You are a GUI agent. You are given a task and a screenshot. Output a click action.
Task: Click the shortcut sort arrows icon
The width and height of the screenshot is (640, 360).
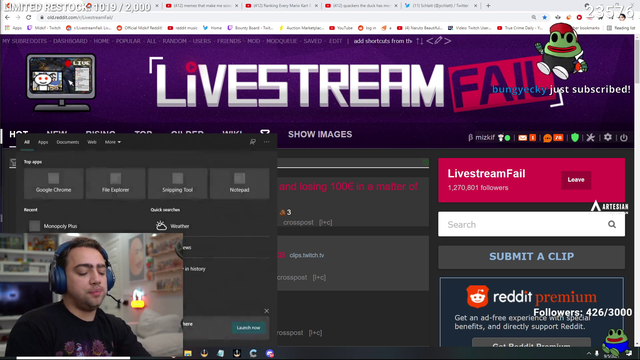pos(419,41)
